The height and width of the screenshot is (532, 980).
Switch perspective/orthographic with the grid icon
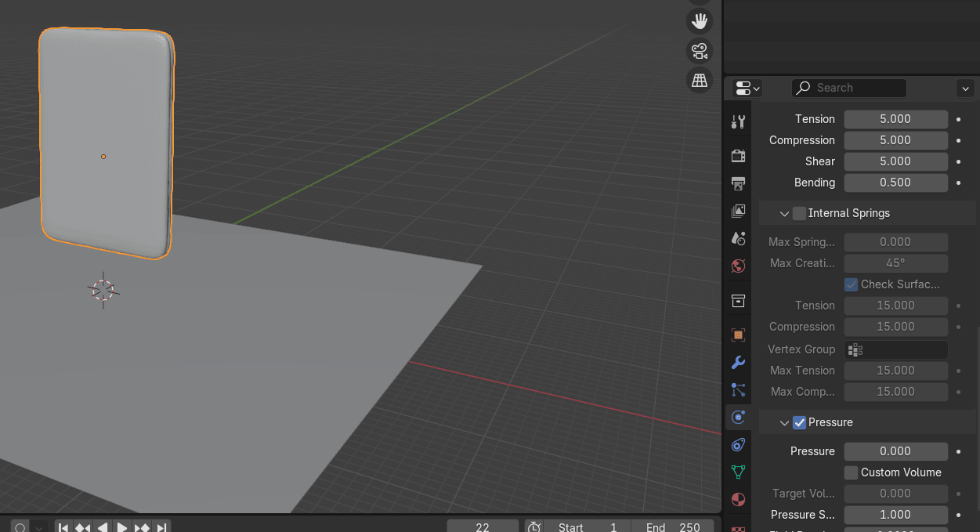click(700, 80)
